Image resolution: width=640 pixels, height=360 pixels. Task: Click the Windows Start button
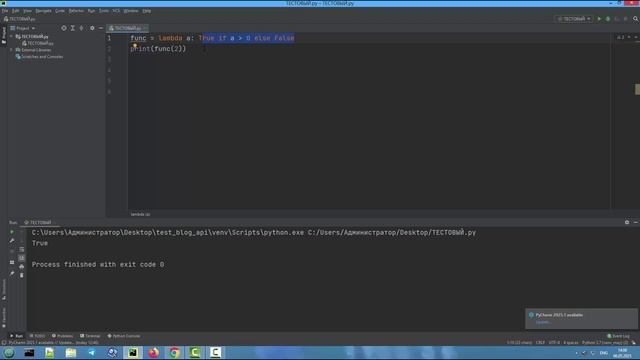point(9,353)
